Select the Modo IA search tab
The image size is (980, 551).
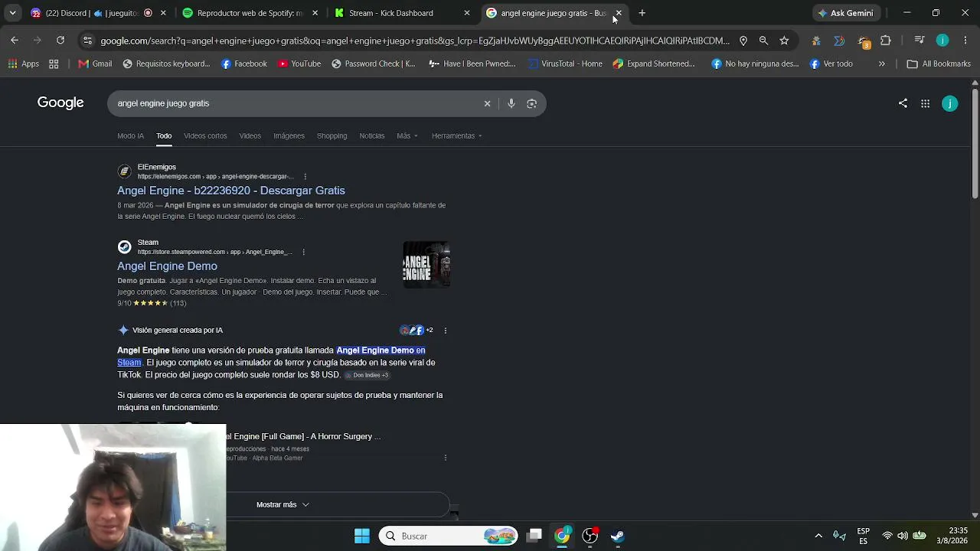point(130,136)
